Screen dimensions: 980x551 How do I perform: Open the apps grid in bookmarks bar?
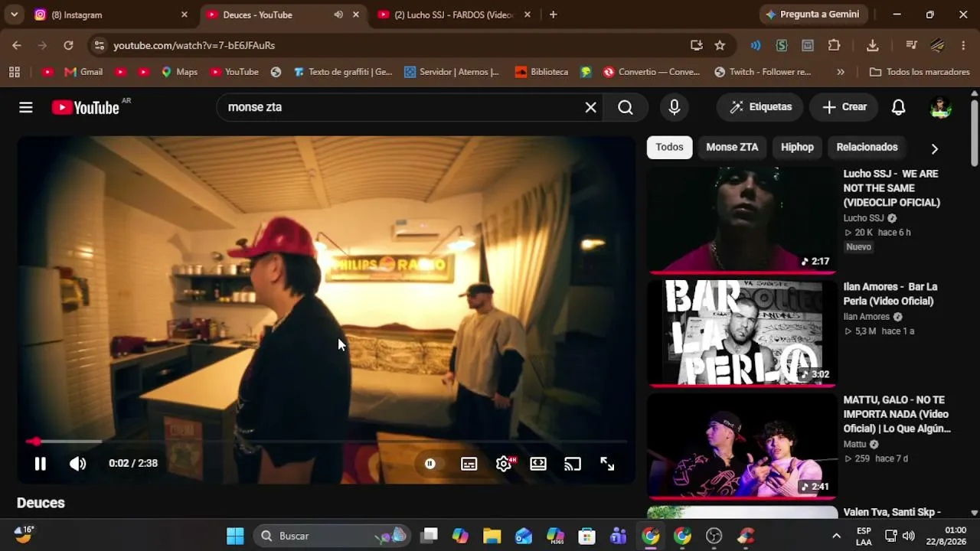coord(14,72)
